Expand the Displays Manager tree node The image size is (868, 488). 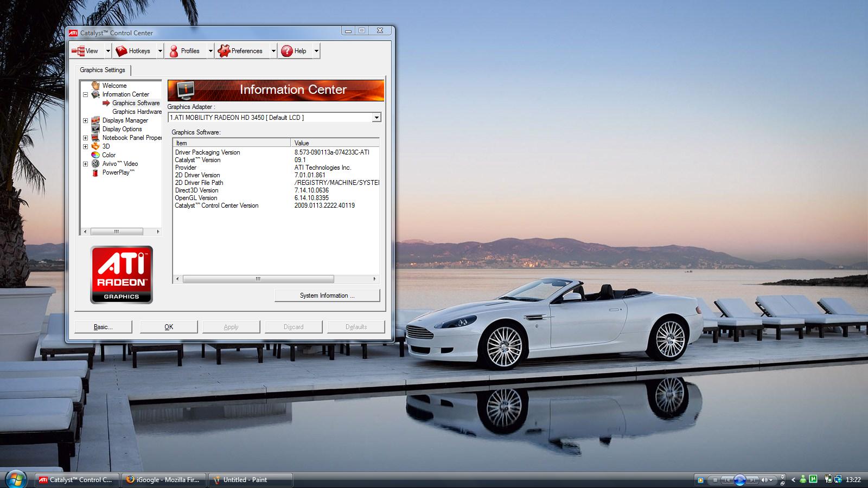(85, 120)
